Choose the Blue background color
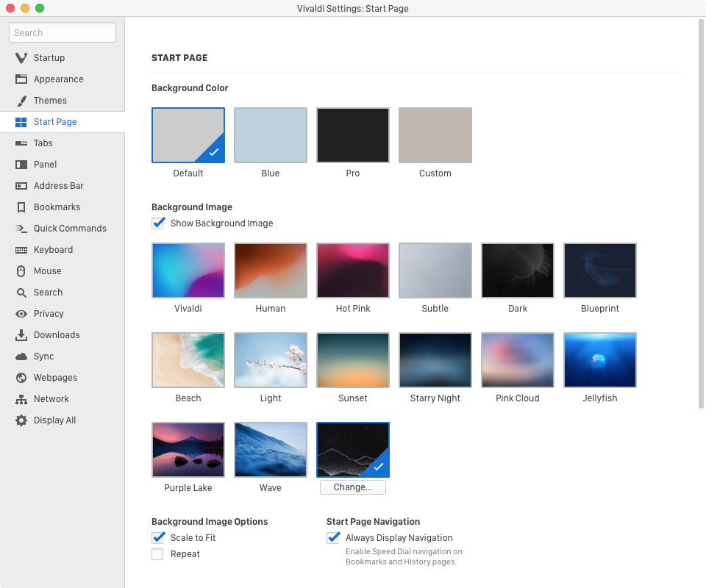Image resolution: width=706 pixels, height=588 pixels. pos(271,135)
